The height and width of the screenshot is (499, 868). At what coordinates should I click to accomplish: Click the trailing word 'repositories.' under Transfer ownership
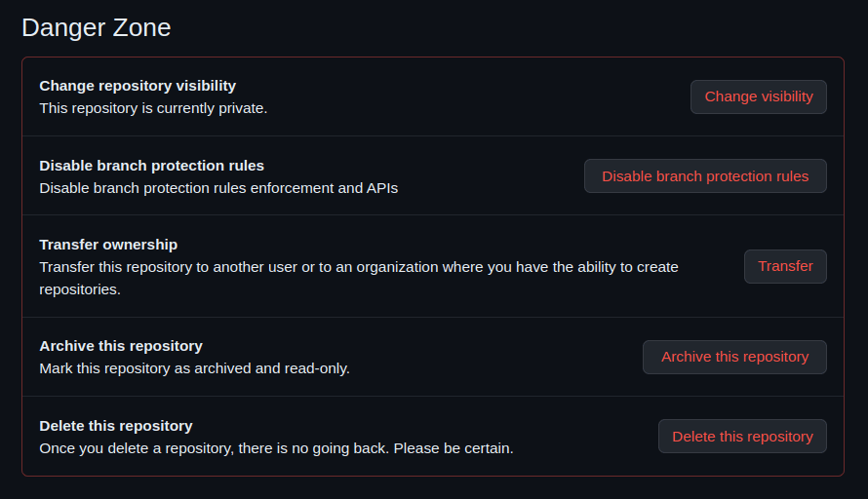point(79,289)
